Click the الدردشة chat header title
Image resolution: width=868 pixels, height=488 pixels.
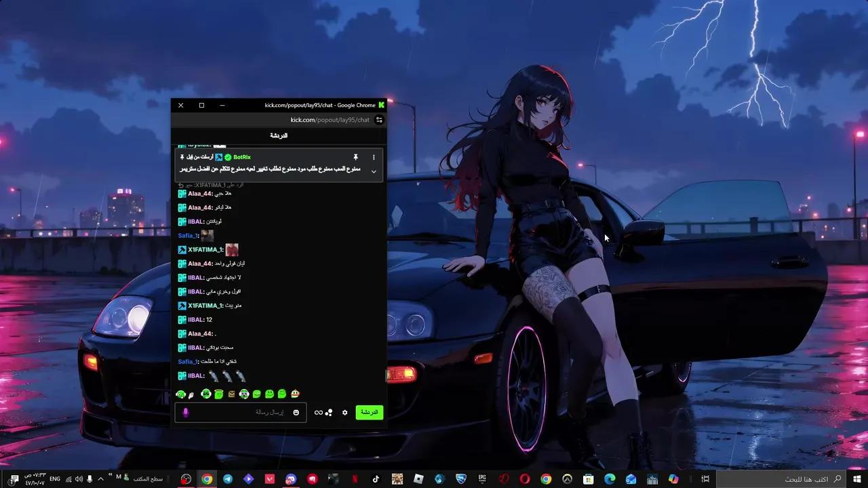point(279,136)
